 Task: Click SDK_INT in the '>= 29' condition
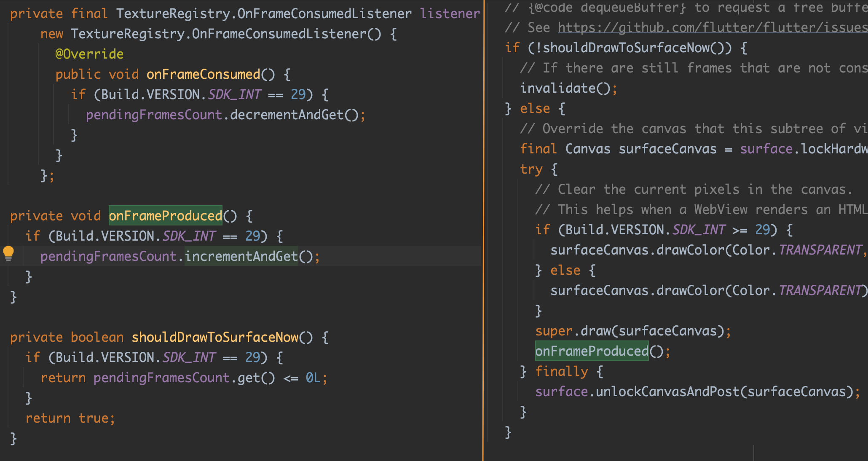click(698, 230)
